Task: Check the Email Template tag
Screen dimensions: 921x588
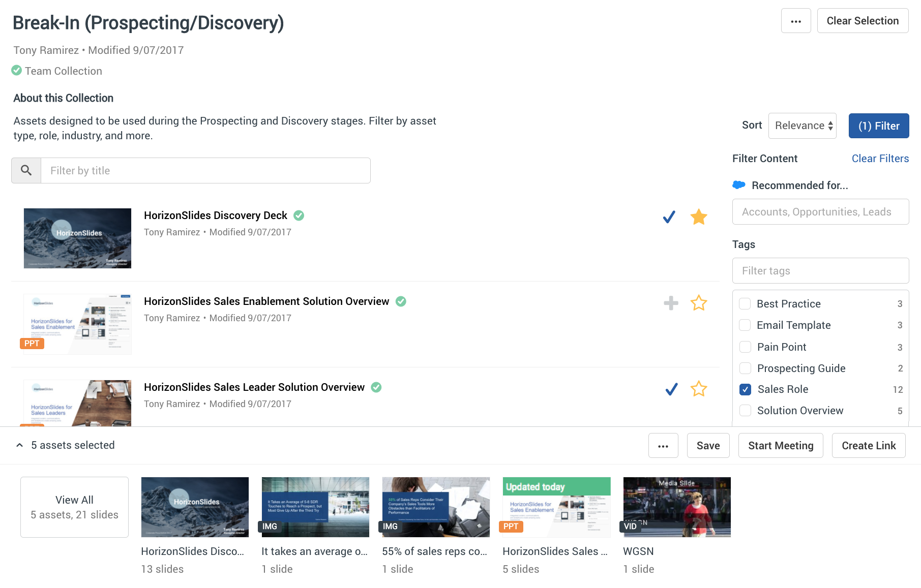Action: 745,325
